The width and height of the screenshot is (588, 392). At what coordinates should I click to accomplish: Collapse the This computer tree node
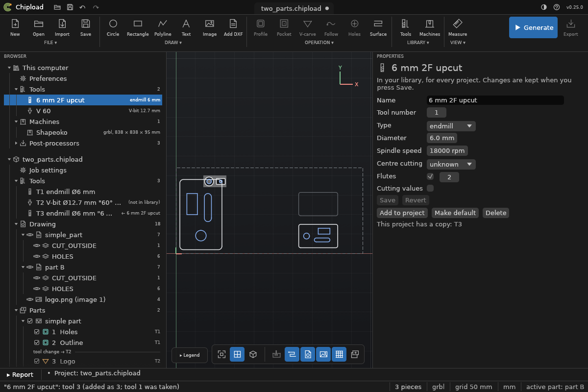pyautogui.click(x=9, y=68)
